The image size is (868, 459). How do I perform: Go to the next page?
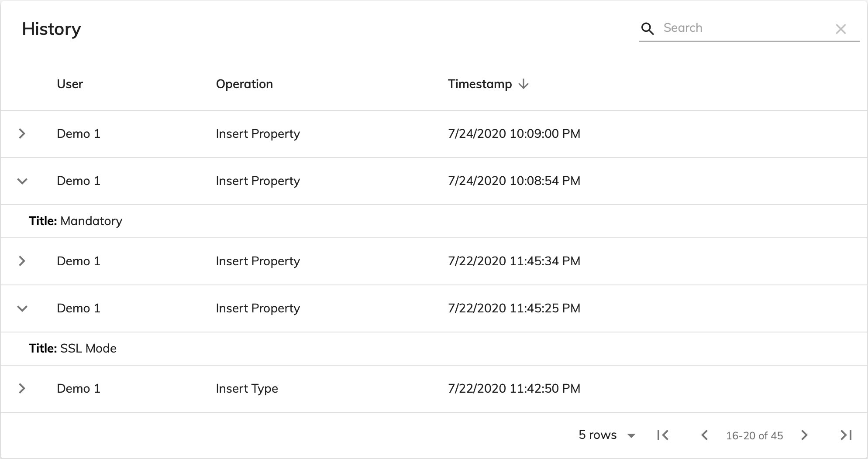[x=804, y=435]
